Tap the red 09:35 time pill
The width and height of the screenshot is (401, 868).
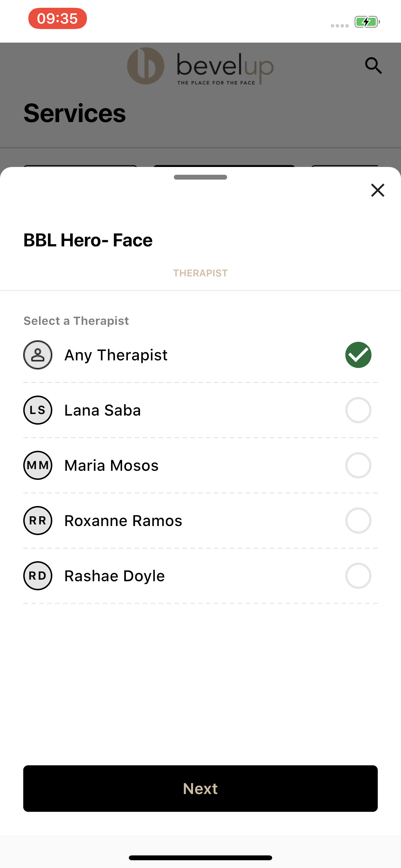click(57, 18)
